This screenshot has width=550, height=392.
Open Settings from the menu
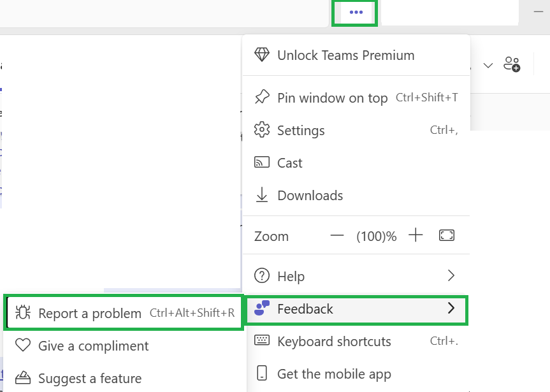tap(356, 130)
